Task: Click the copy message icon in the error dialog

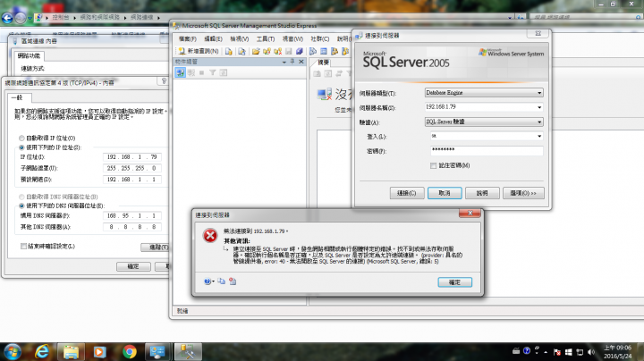Action: [x=222, y=281]
